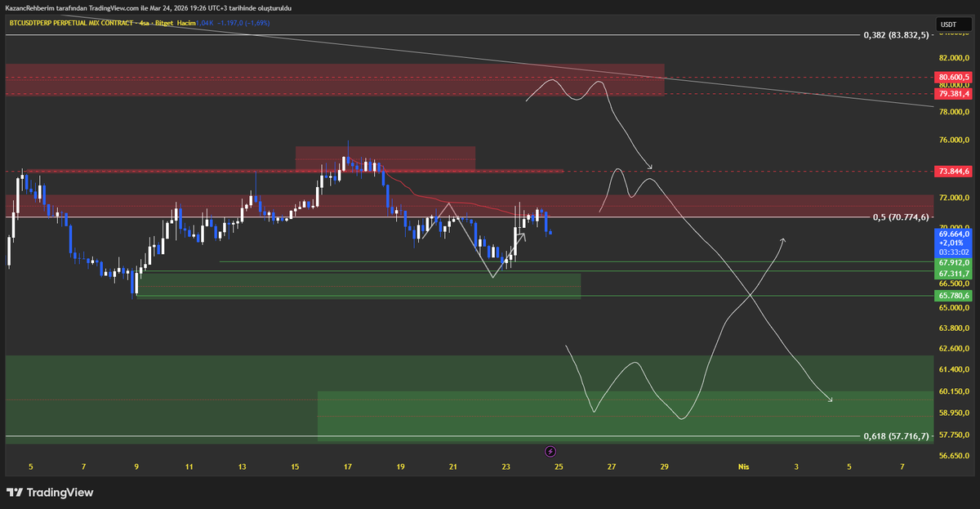This screenshot has height=509, width=980.
Task: Click the 56.650,0 price scale tick
Action: pyautogui.click(x=954, y=456)
